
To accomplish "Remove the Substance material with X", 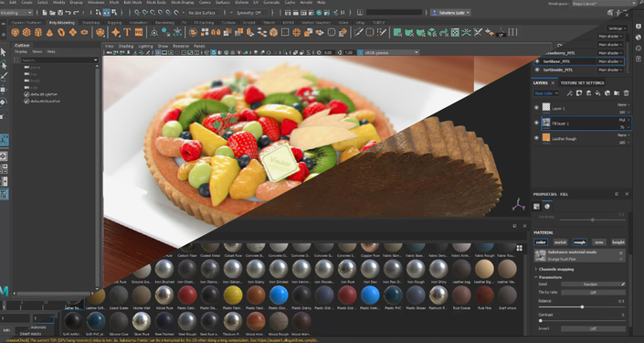I will [x=621, y=253].
